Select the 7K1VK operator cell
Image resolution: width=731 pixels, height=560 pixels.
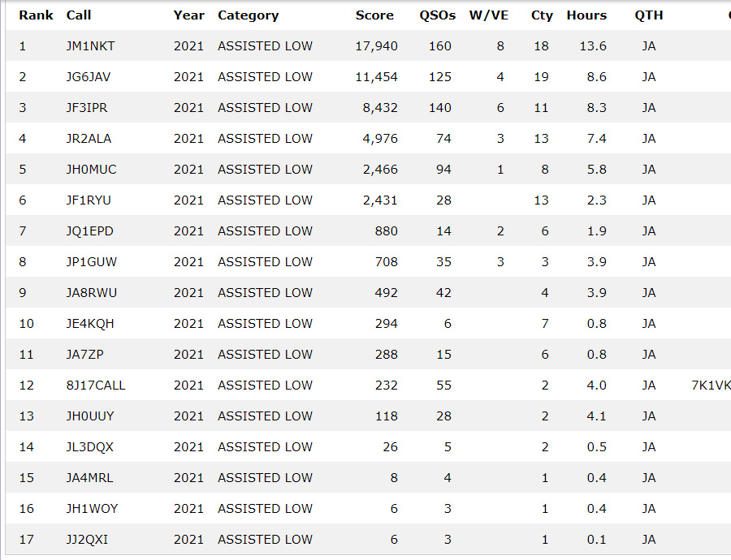click(711, 386)
